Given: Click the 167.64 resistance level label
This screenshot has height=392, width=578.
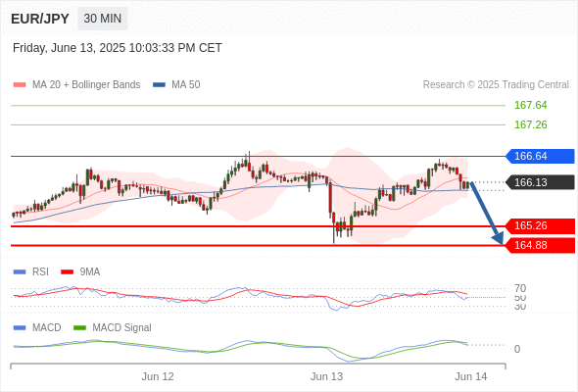Looking at the screenshot, I should (x=530, y=105).
